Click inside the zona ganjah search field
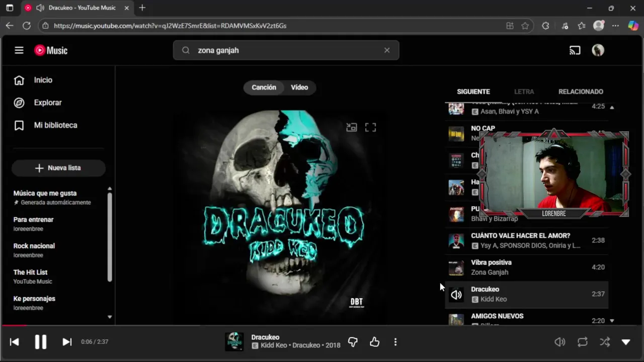The image size is (644, 362). pyautogui.click(x=287, y=50)
